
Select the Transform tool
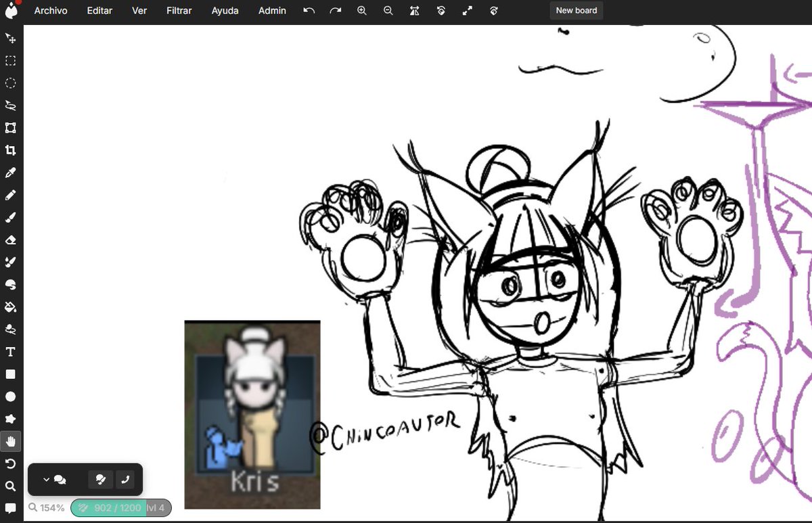click(11, 128)
